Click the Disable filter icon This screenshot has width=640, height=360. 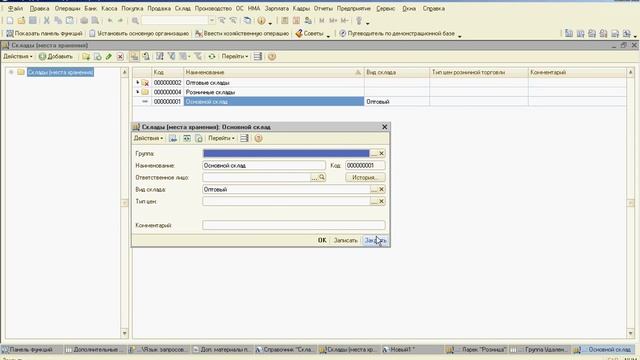click(x=198, y=57)
